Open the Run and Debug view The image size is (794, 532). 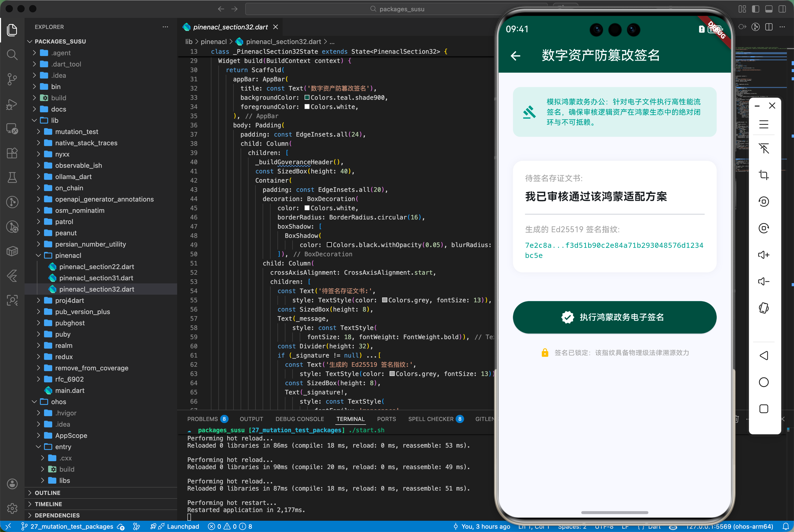(x=12, y=104)
